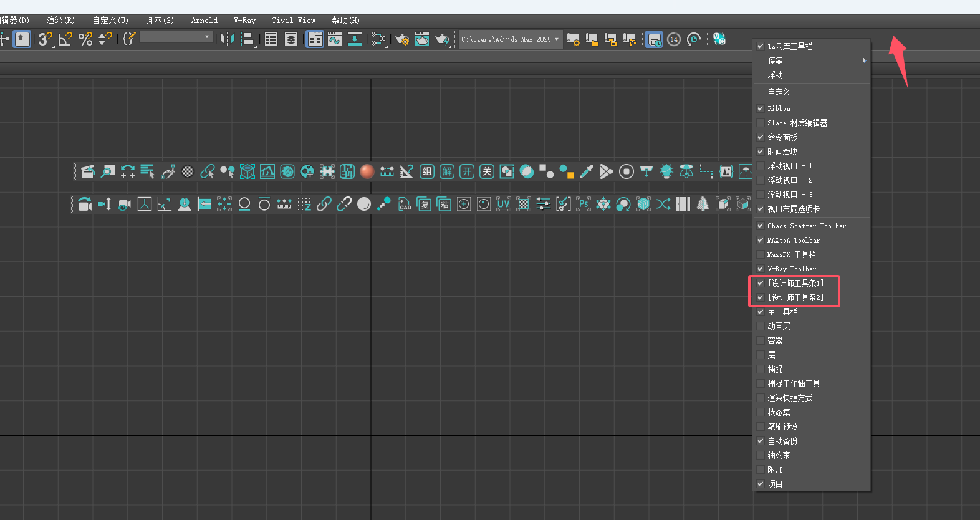Toggle the Ribbon display icon
Screen dimensions: 980x520
pyautogui.click(x=315, y=39)
